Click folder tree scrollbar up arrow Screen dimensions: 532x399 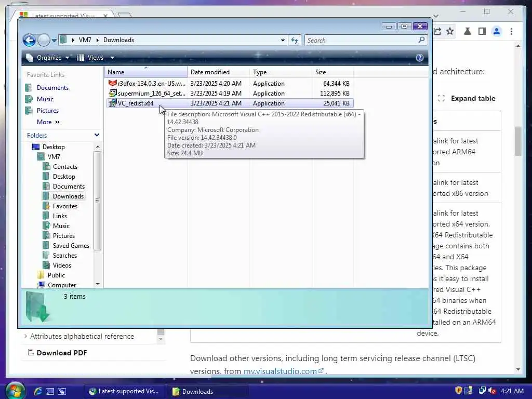(97, 147)
